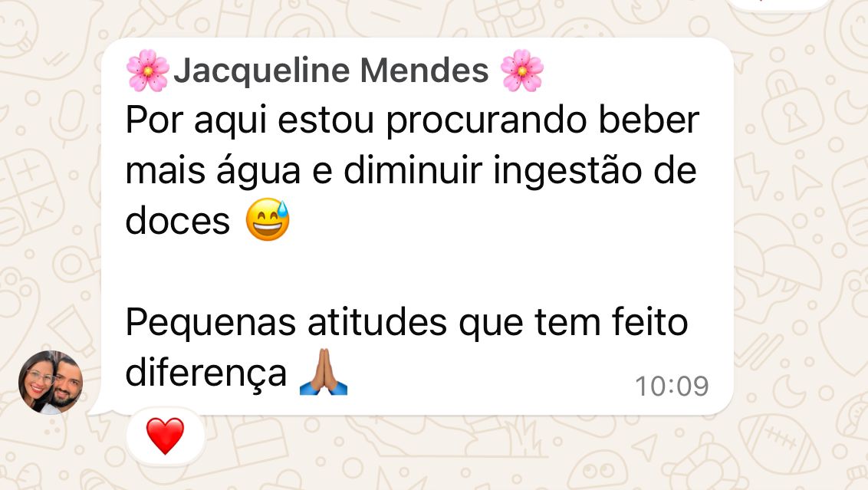The height and width of the screenshot is (490, 868).
Task: Click the word procurando in the message
Action: [x=486, y=120]
